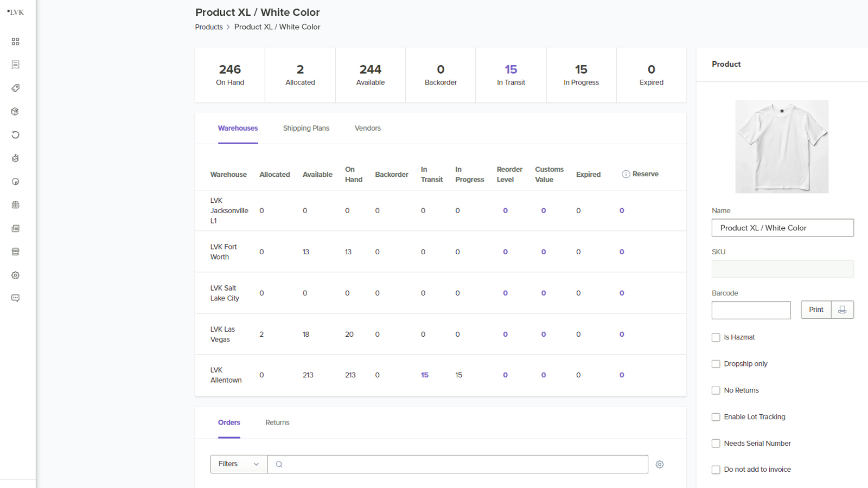Tick the Enable Lot Tracking checkbox

pyautogui.click(x=716, y=417)
